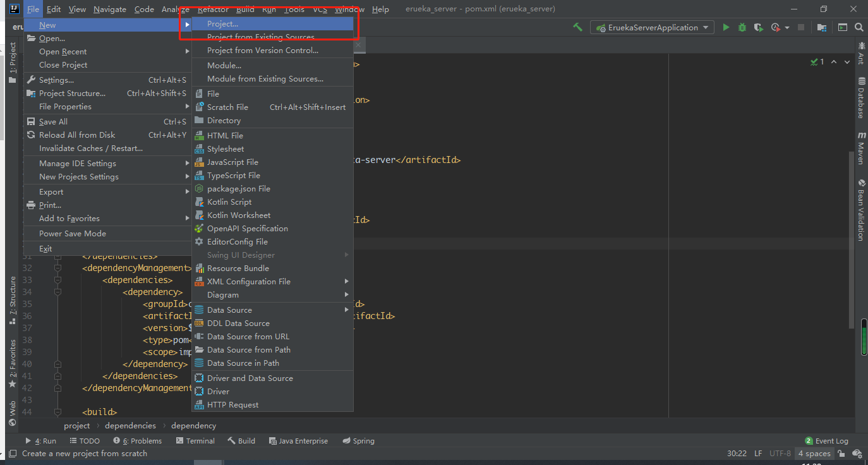Viewport: 868px width, 465px height.
Task: Open the Edit menu
Action: point(54,9)
